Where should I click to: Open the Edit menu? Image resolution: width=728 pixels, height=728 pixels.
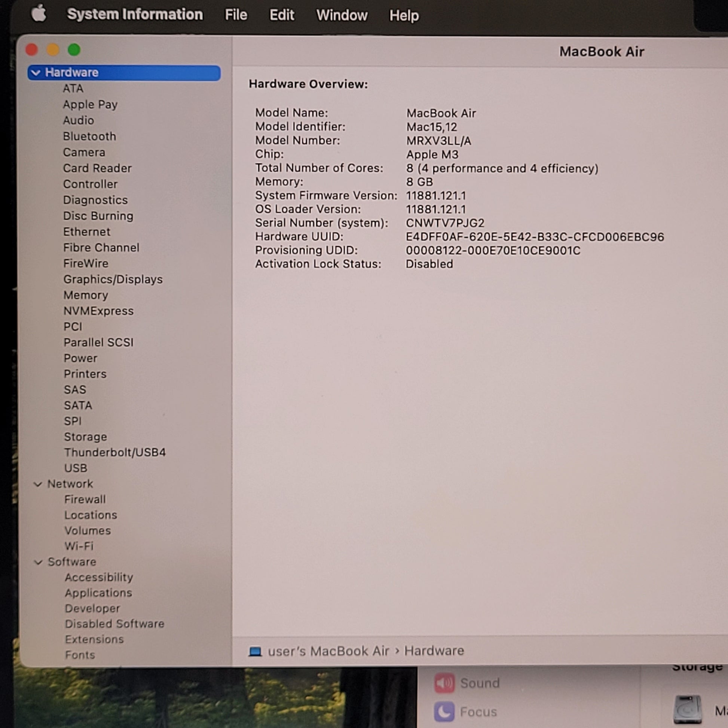point(281,15)
